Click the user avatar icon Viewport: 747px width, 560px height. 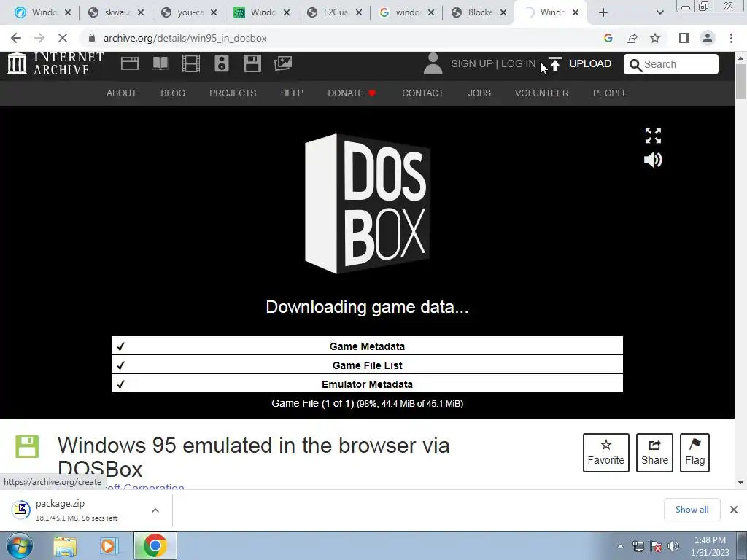(x=433, y=64)
